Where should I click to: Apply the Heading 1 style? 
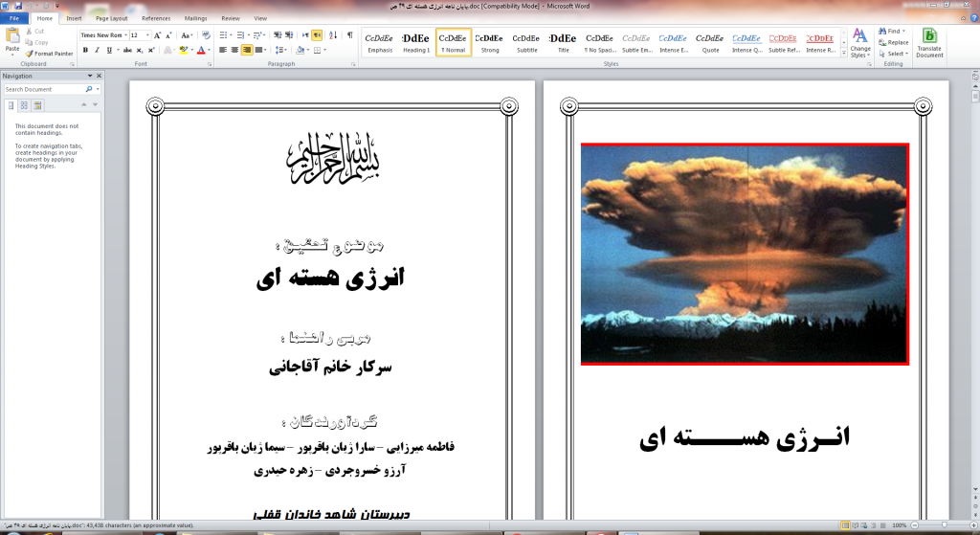pyautogui.click(x=416, y=43)
